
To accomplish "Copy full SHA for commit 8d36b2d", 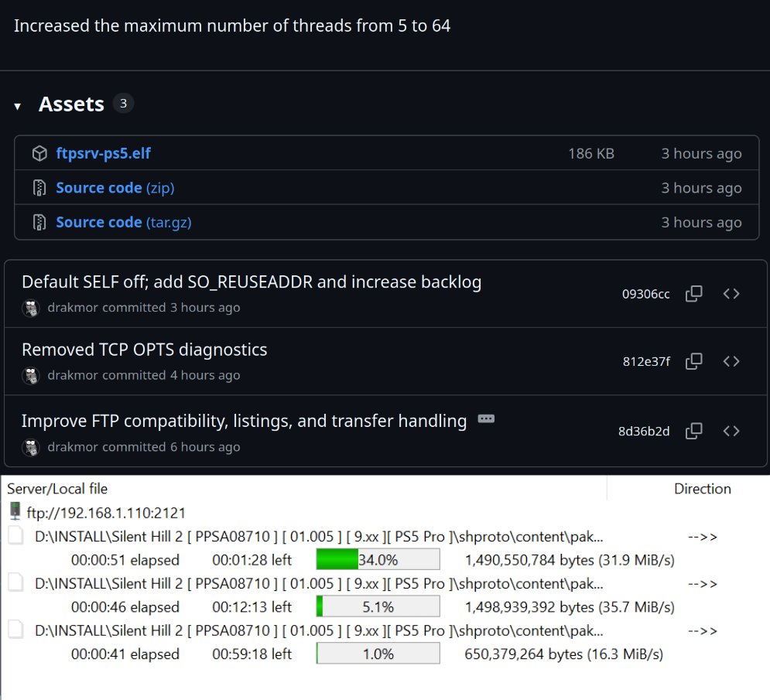I will pos(694,431).
